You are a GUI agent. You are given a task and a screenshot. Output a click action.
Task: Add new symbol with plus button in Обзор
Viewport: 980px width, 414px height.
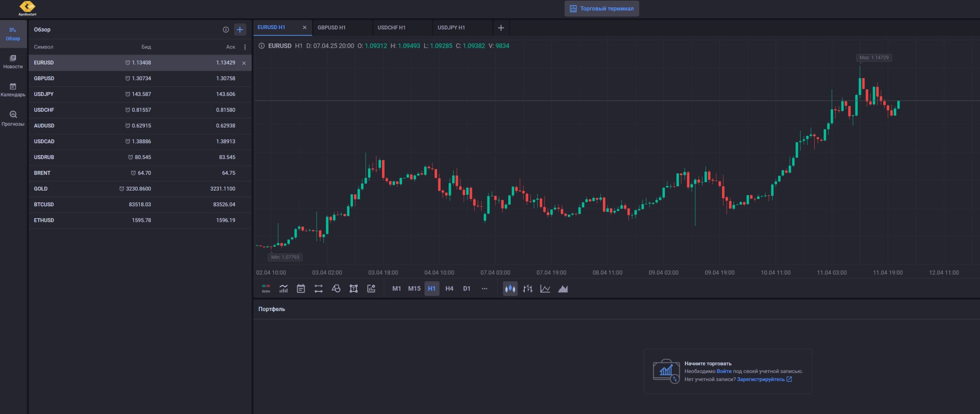click(x=240, y=29)
